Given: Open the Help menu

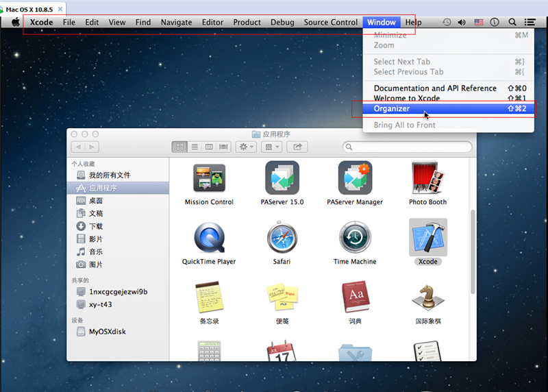Looking at the screenshot, I should click(x=413, y=23).
